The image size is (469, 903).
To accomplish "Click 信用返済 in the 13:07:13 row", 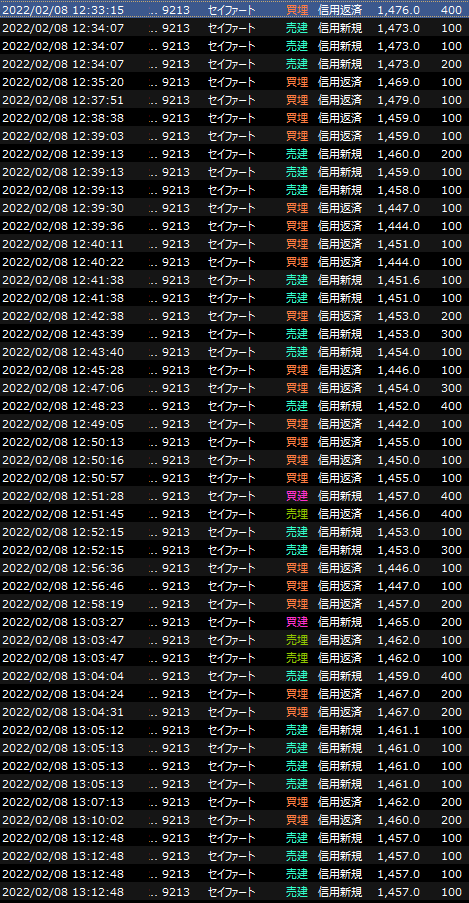I will 340,802.
